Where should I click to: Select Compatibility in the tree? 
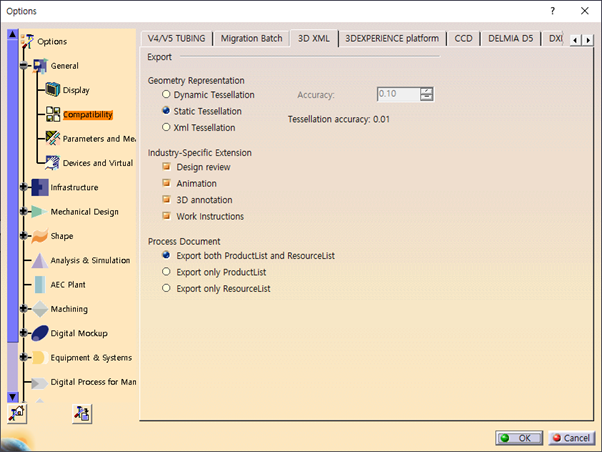[x=88, y=114]
